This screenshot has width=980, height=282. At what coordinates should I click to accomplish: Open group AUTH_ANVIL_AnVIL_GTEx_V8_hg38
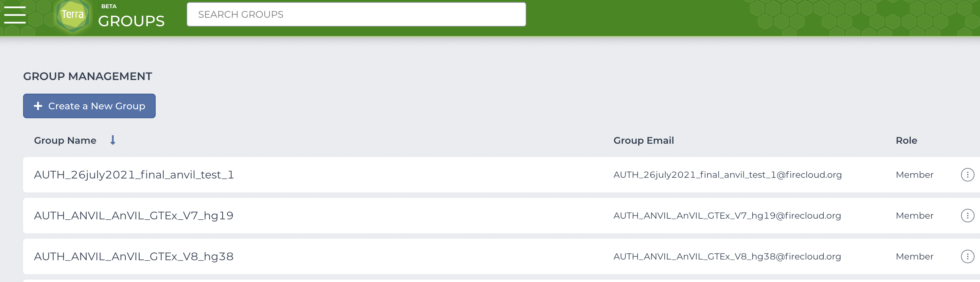point(134,256)
